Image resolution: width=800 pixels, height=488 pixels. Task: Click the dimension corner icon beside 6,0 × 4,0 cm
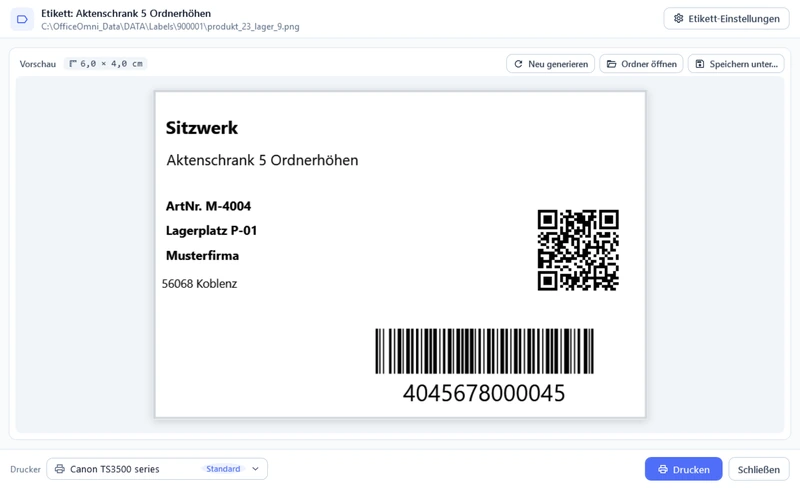click(x=73, y=64)
